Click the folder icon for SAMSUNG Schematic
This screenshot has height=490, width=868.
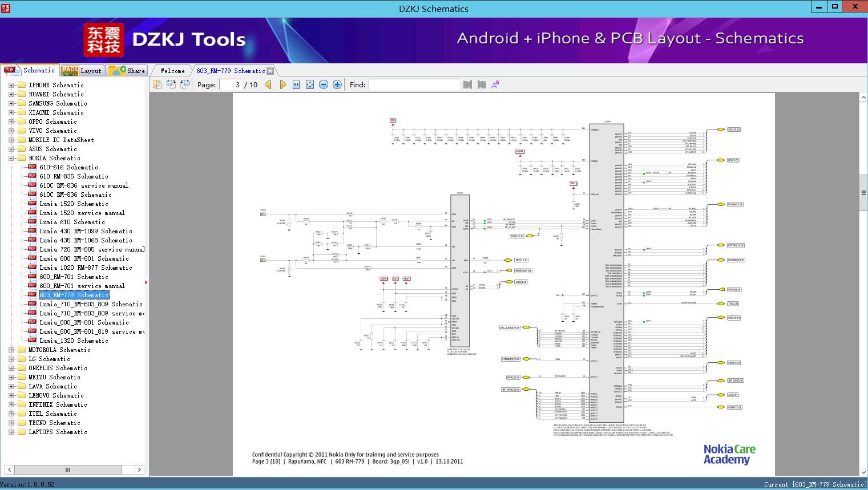point(22,103)
